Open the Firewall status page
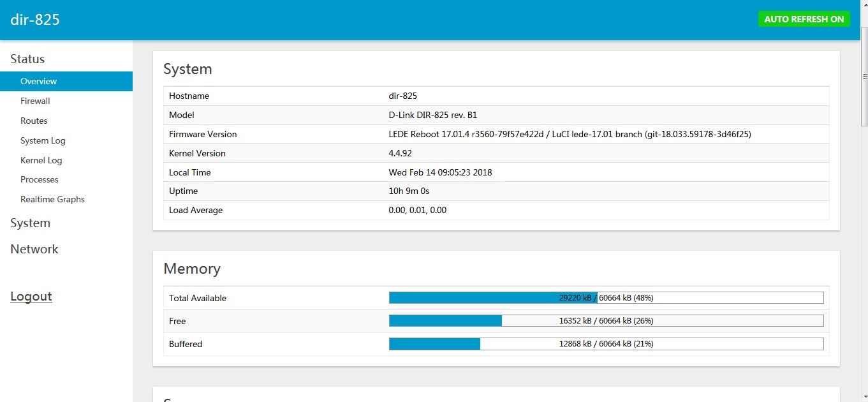This screenshot has height=402, width=868. (x=35, y=101)
